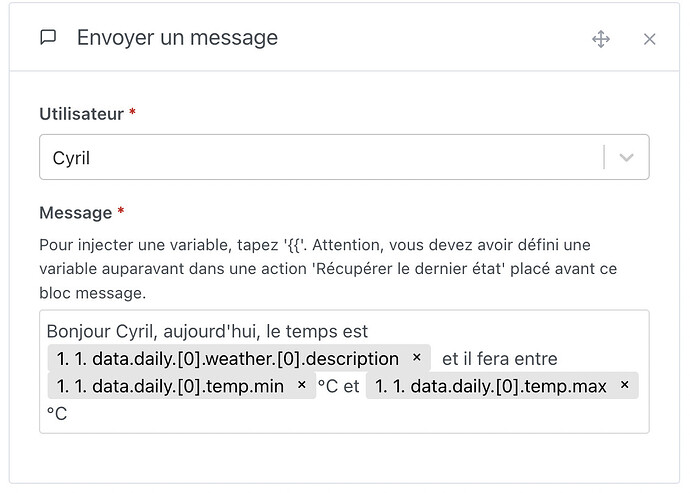Click the Utilisateur field label

tap(81, 114)
